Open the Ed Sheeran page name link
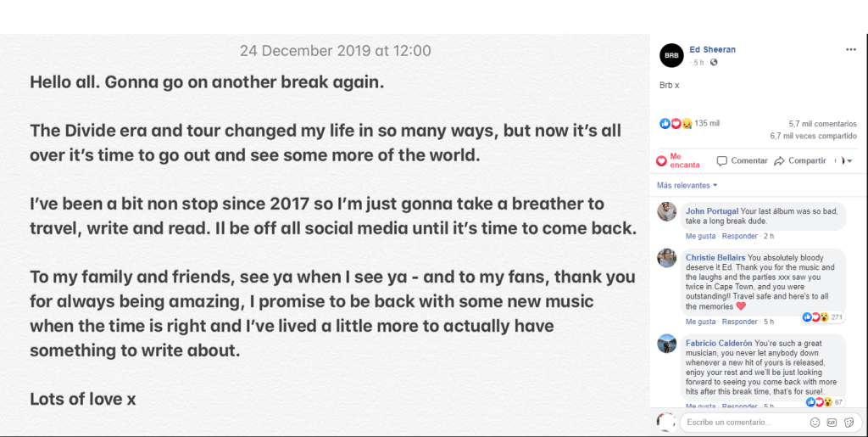Viewport: 868px width, 437px height. pos(712,49)
